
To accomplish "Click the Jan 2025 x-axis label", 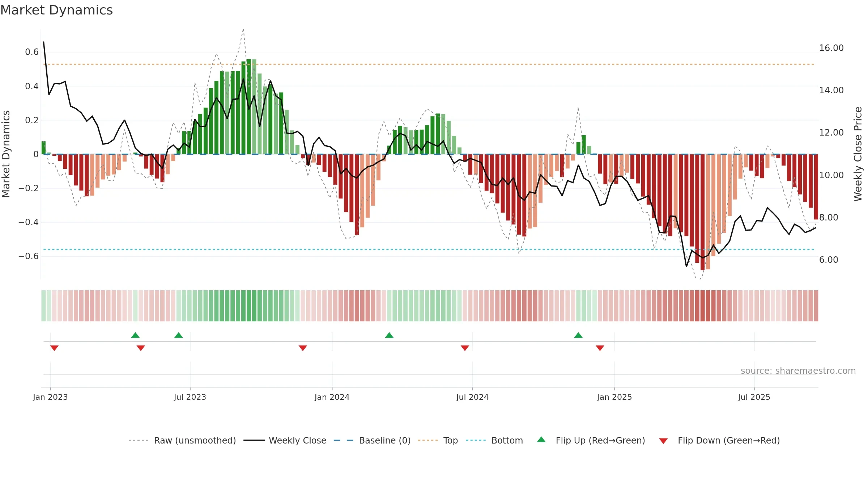I will [614, 397].
